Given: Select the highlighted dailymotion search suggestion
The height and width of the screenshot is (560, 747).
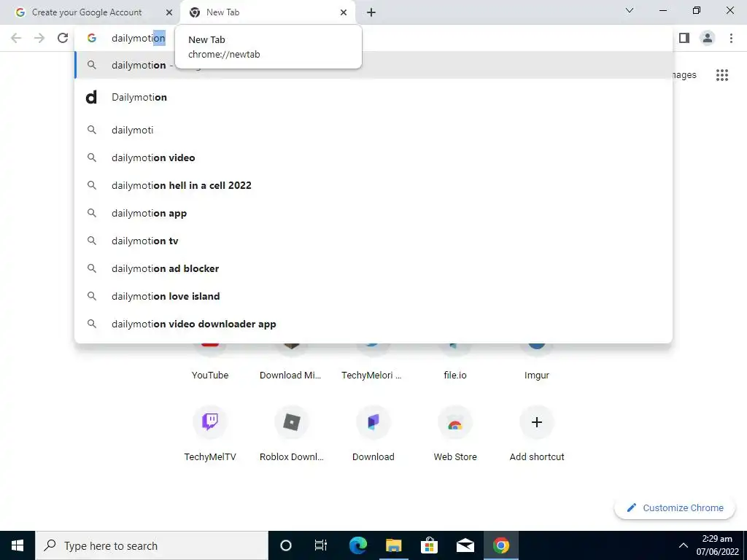Looking at the screenshot, I should point(373,65).
